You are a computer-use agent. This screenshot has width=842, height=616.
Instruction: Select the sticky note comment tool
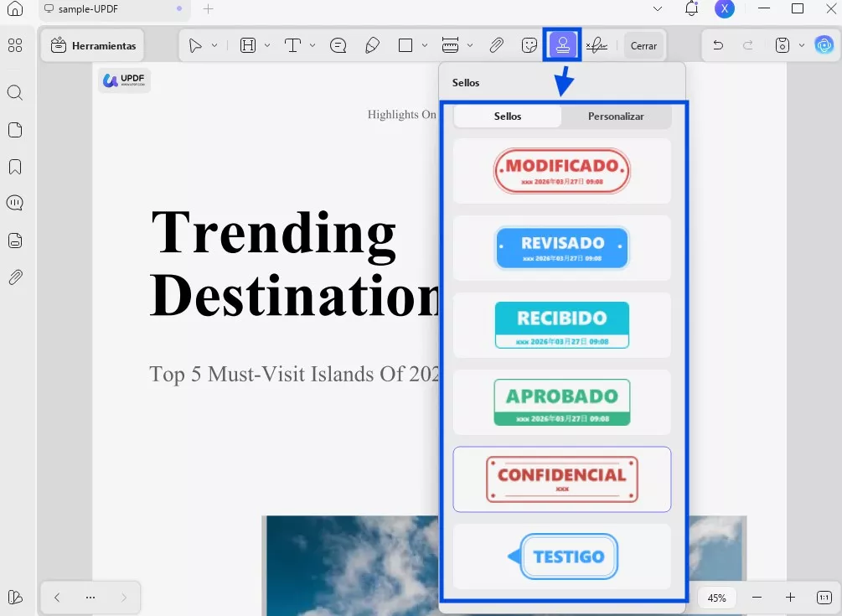pos(338,45)
